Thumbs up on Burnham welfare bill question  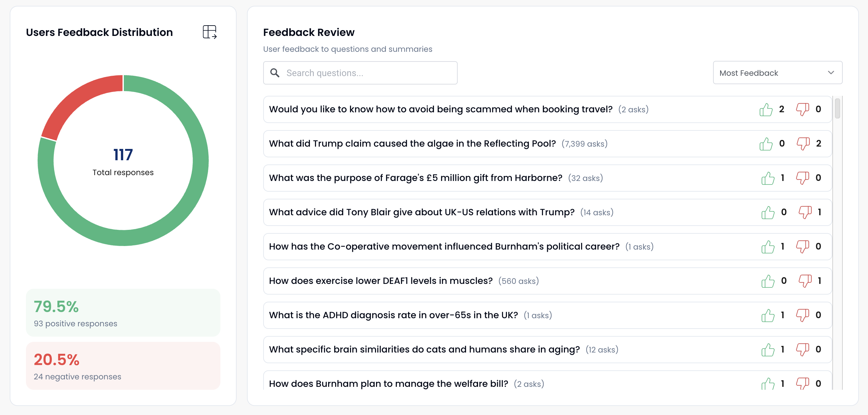point(768,383)
